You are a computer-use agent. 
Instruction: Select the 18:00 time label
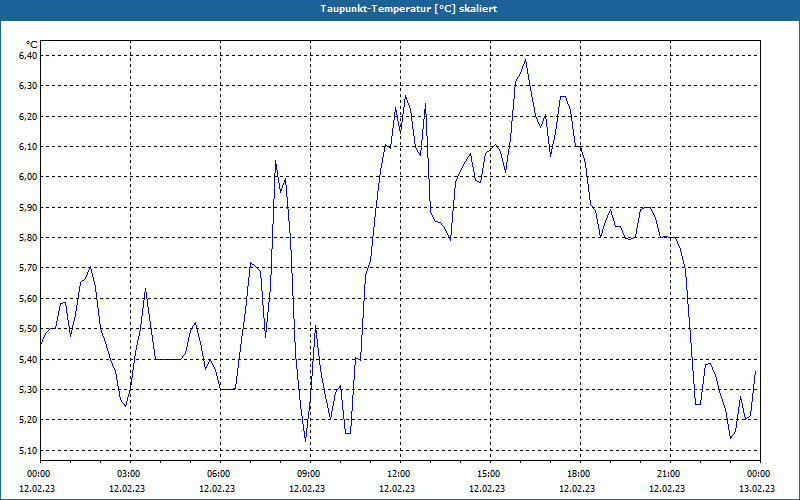pos(580,474)
